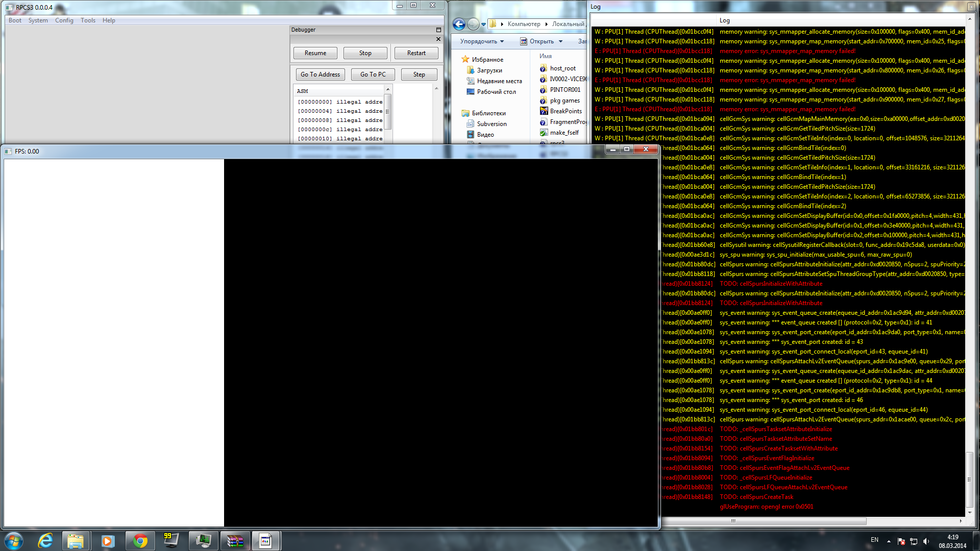Click Go To PC button

tap(373, 74)
